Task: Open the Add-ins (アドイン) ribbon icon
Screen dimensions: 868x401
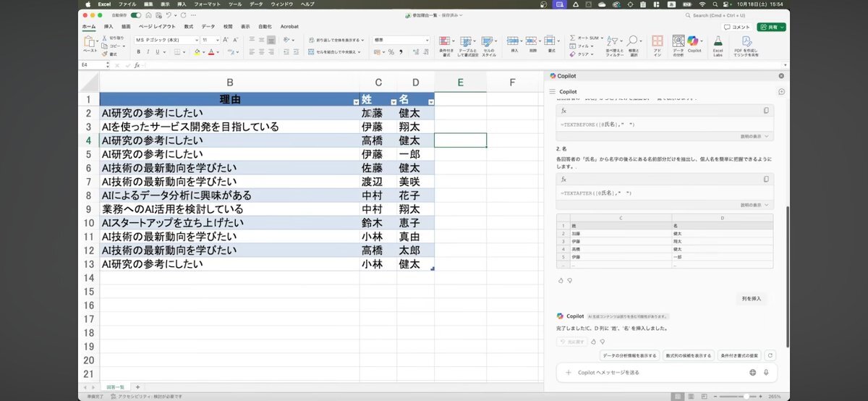Action: click(x=657, y=43)
